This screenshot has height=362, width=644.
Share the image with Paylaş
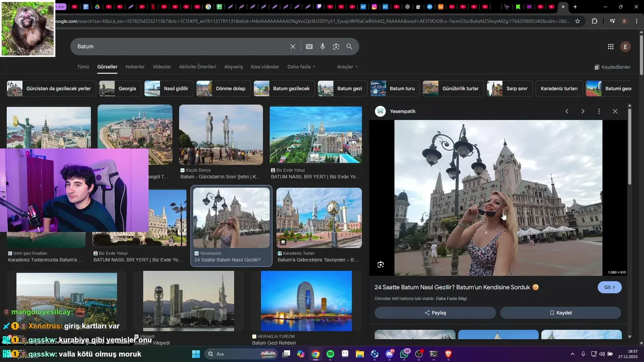(435, 313)
